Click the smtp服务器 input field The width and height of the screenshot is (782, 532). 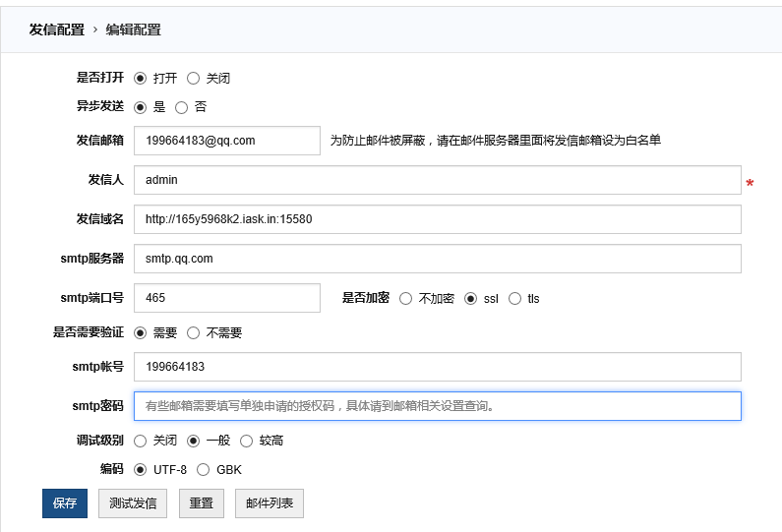437,259
